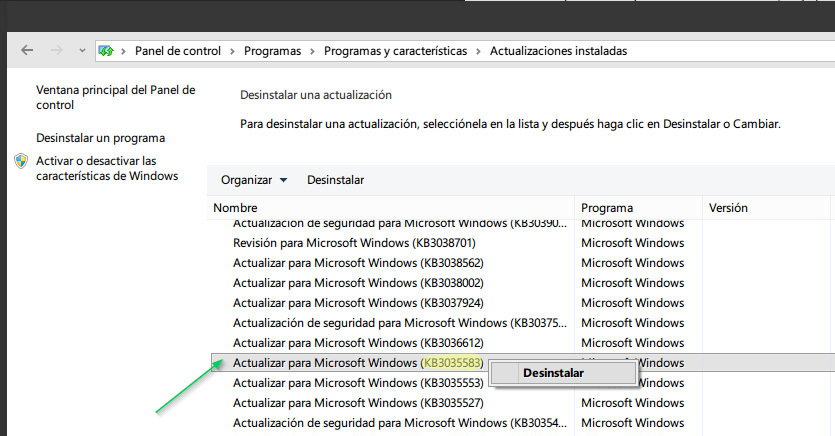835x436 pixels.
Task: Open Programas y características breadcrumb
Action: point(395,51)
